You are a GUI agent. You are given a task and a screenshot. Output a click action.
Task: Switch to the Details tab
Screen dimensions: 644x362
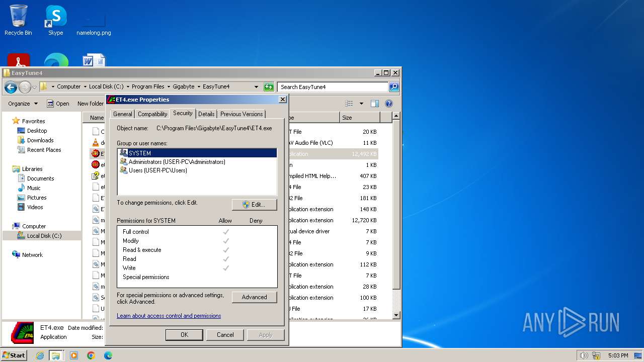tap(206, 114)
